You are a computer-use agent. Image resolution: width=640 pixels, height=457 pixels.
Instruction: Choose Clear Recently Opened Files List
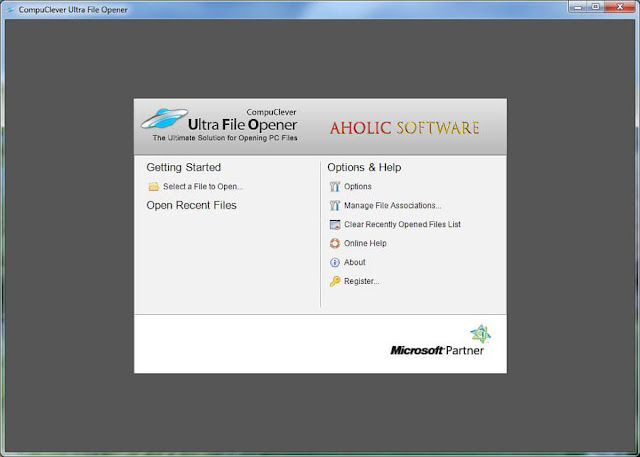point(402,224)
